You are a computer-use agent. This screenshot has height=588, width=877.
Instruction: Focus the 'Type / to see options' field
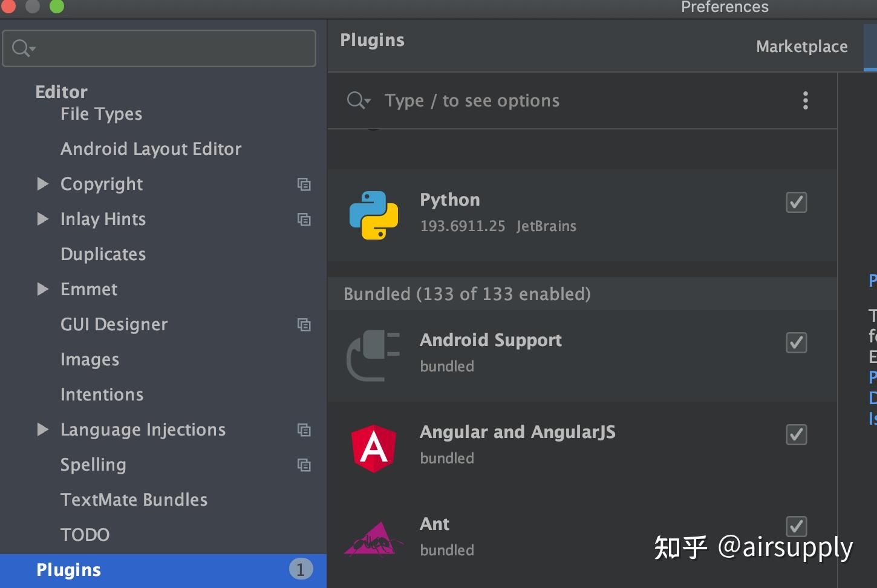click(x=472, y=100)
